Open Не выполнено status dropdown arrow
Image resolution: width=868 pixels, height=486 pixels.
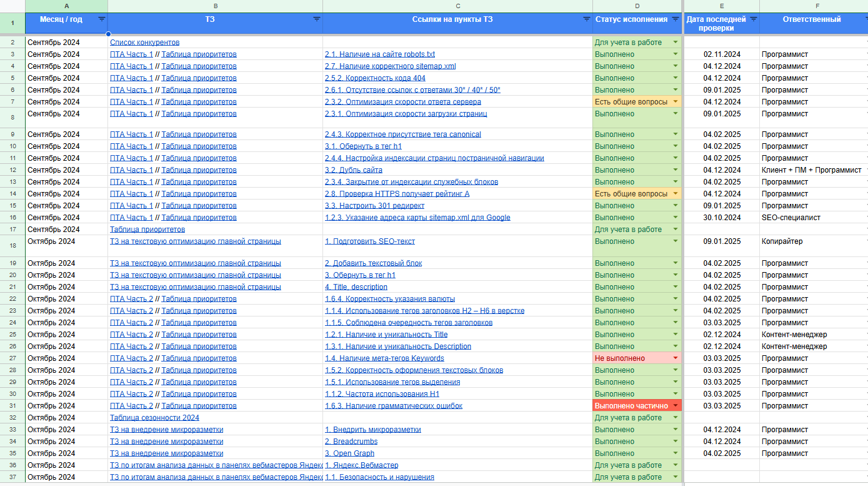tap(675, 358)
